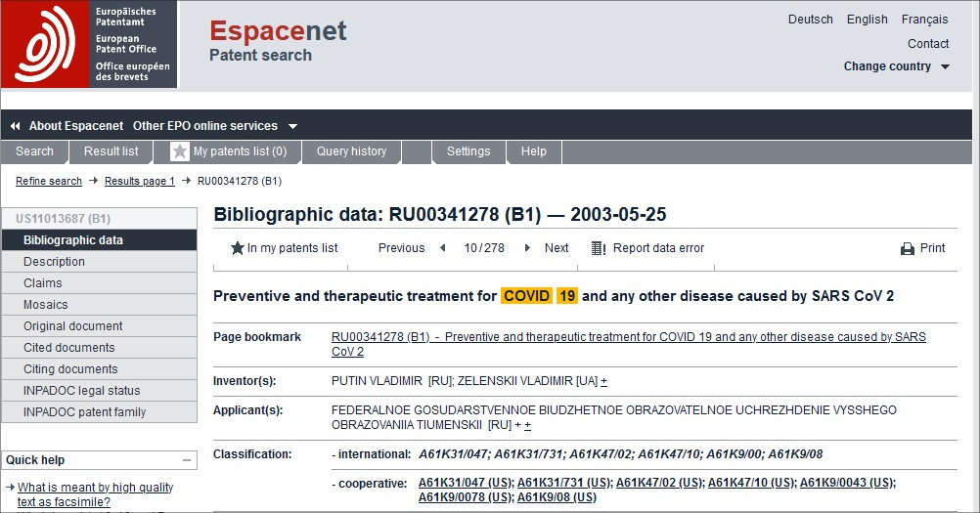Click the European Patent Office logo
The image size is (980, 513).
click(x=89, y=44)
